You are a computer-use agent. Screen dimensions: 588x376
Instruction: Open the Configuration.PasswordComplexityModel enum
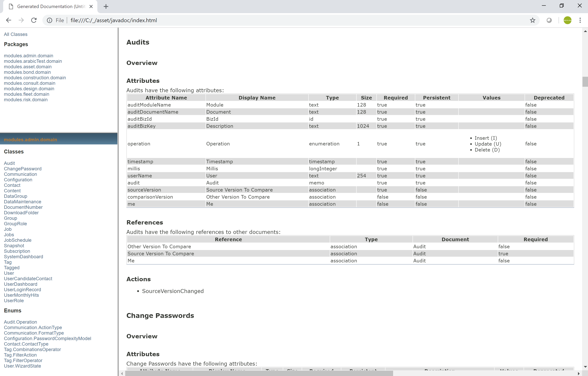tap(48, 338)
